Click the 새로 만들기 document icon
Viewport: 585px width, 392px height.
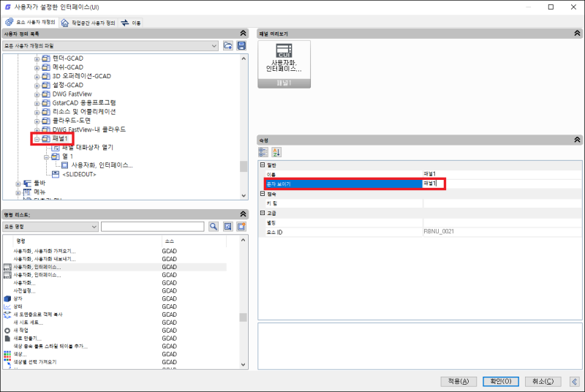pos(7,339)
